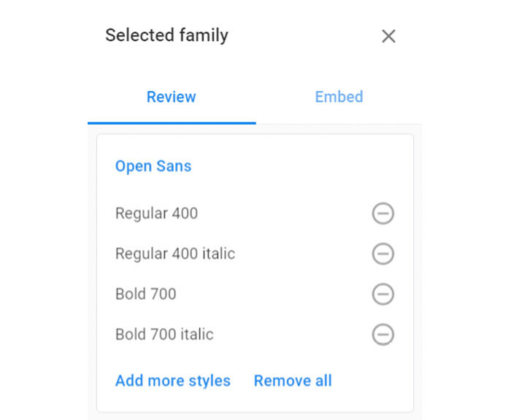511x420 pixels.
Task: Remove the Regular 400 italic style
Action: (383, 254)
